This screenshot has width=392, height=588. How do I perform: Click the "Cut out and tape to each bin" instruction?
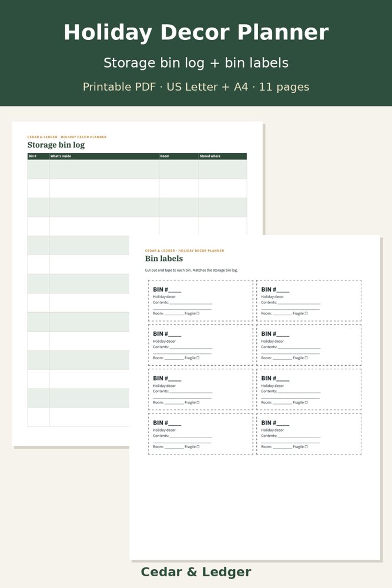191,270
